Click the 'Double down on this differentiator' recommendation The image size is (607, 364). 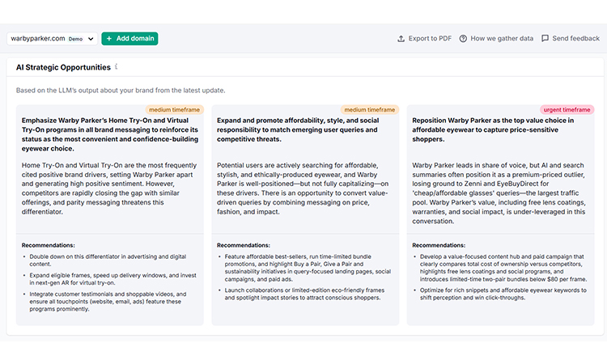coord(108,260)
